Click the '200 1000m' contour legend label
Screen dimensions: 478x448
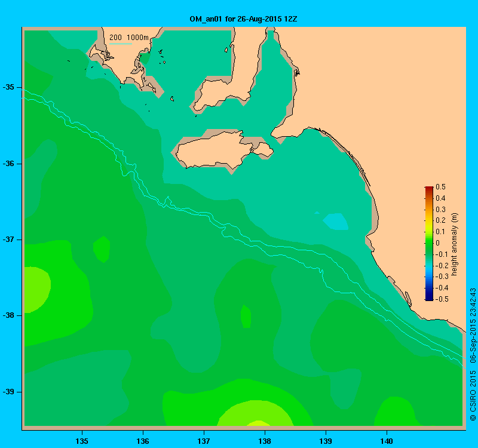click(x=129, y=38)
